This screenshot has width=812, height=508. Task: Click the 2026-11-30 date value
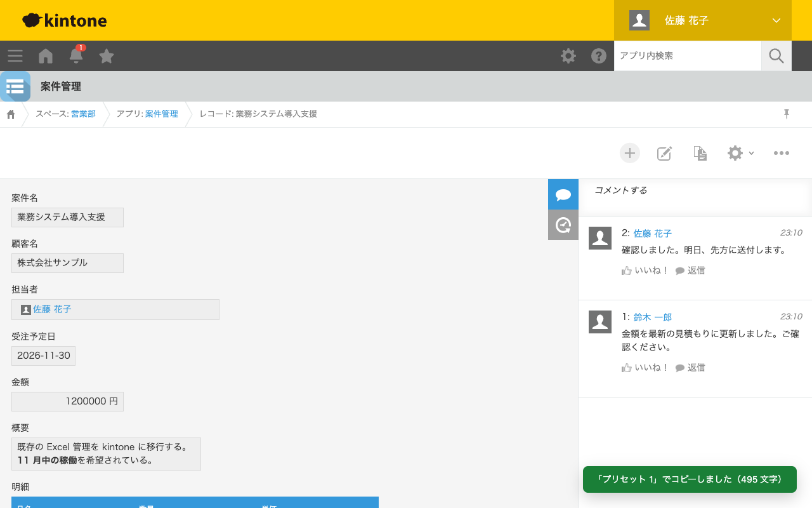click(x=43, y=356)
